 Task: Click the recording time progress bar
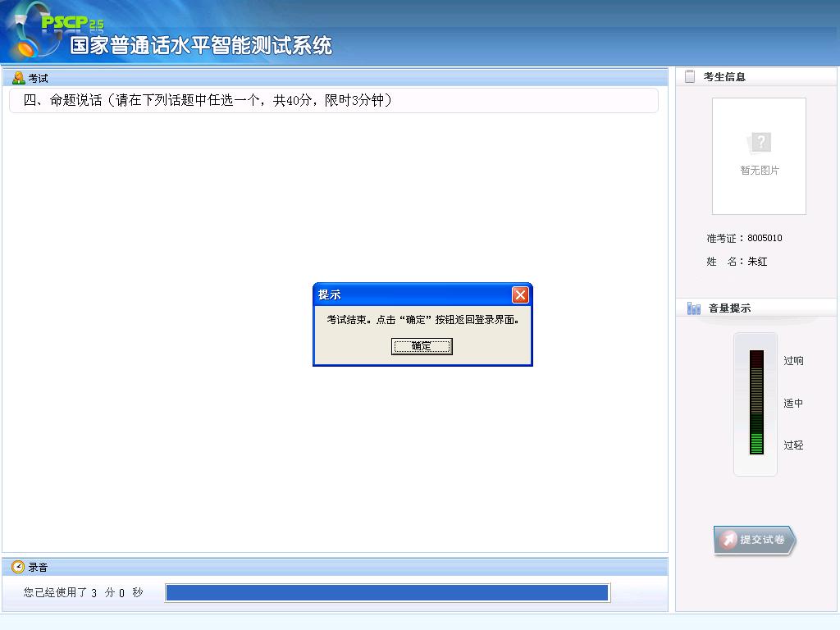(387, 593)
